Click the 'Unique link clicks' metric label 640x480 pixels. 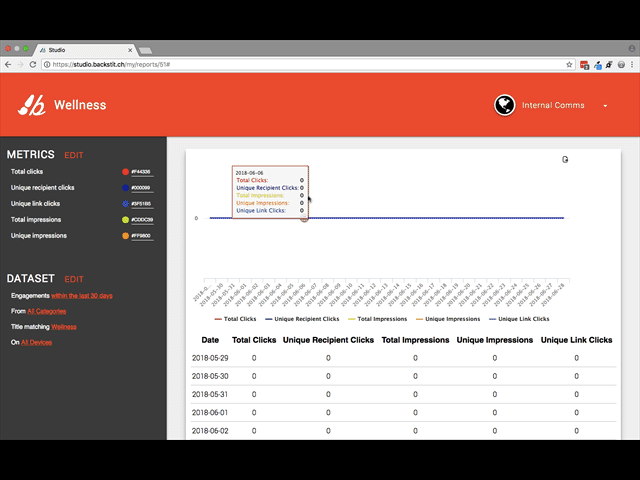35,204
